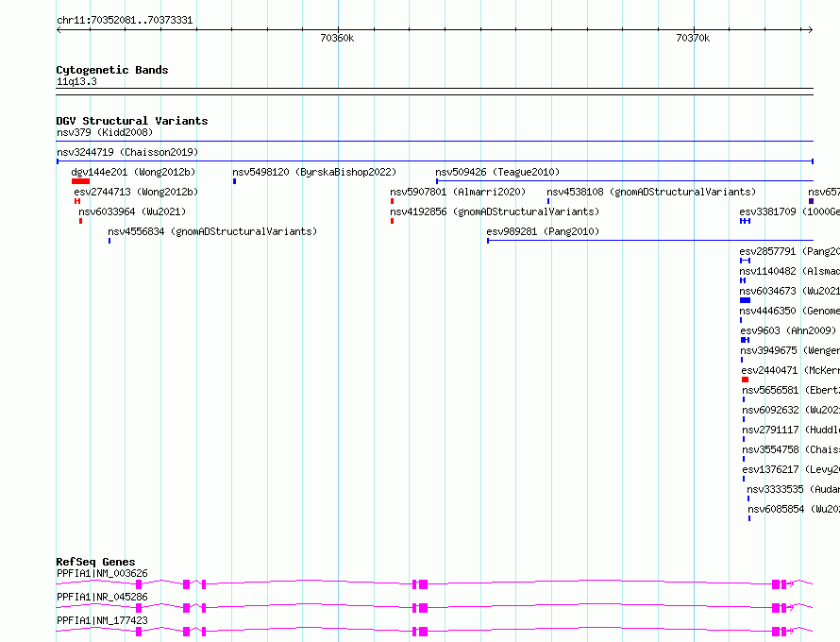
Task: Click the red esv2440471 variant block
Action: (x=745, y=380)
